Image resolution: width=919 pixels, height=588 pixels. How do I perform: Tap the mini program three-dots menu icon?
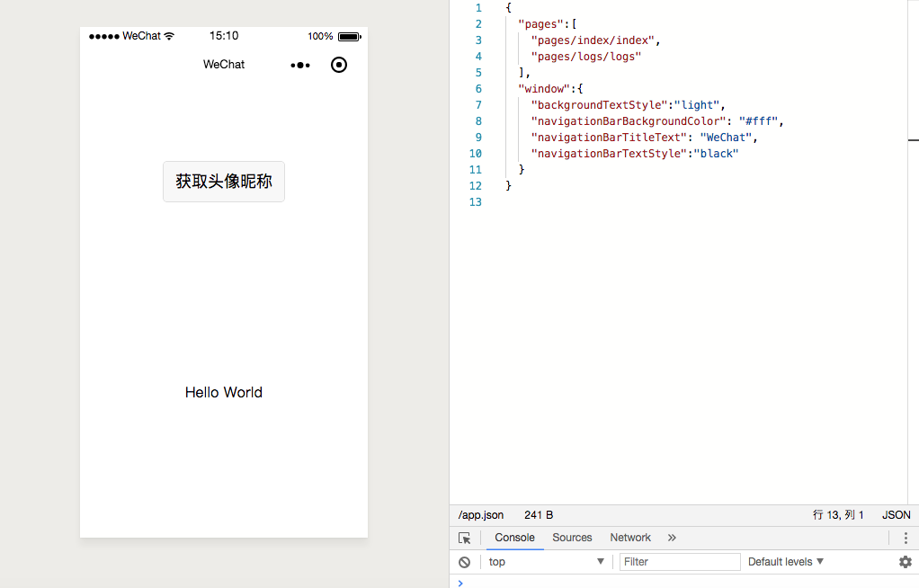tap(300, 65)
